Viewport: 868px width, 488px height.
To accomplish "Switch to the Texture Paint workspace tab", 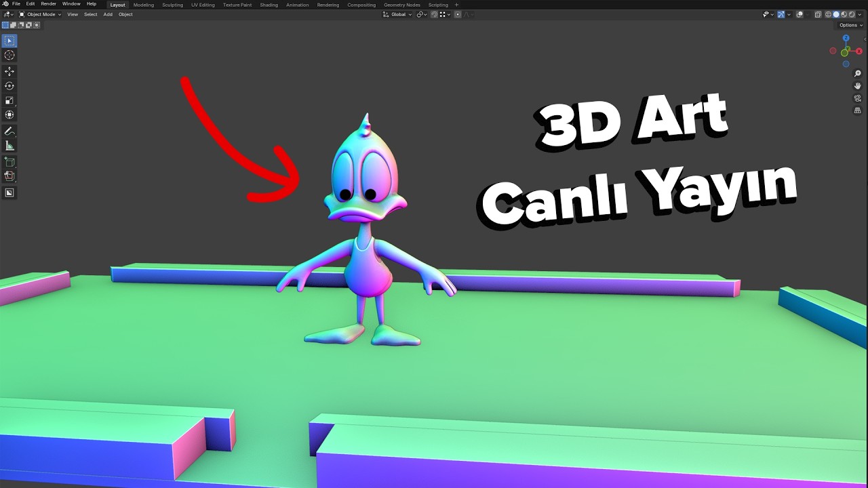I will [237, 5].
